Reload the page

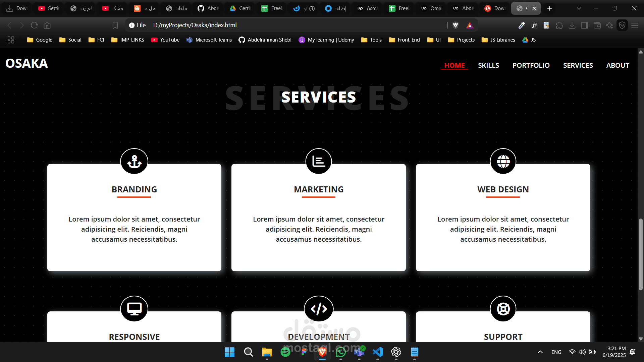pos(34,25)
